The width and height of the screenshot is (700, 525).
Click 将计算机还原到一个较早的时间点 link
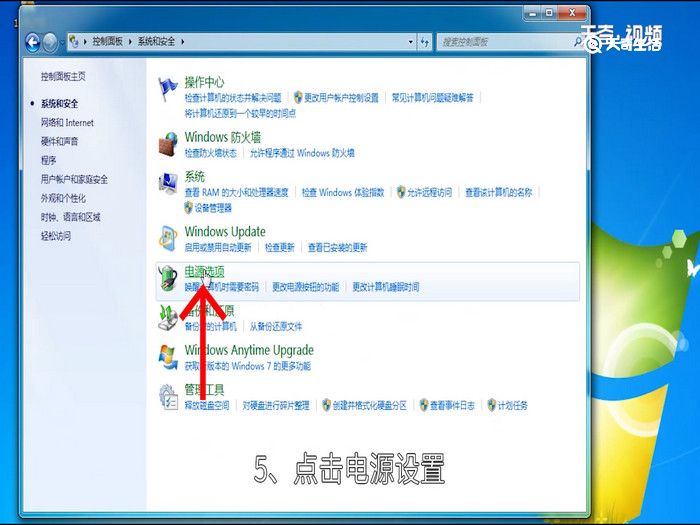tap(240, 113)
